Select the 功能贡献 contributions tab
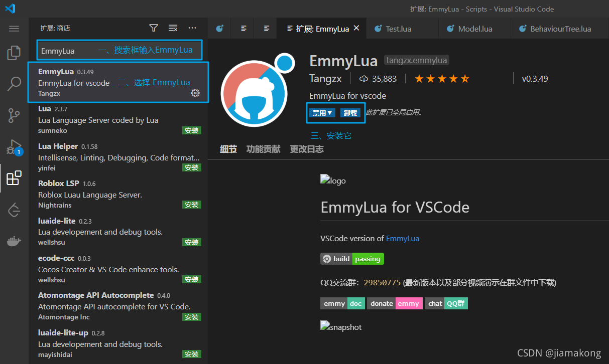 click(263, 149)
